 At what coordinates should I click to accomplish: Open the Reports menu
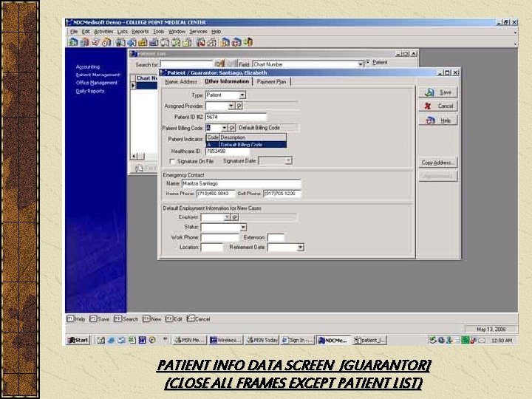(140, 32)
